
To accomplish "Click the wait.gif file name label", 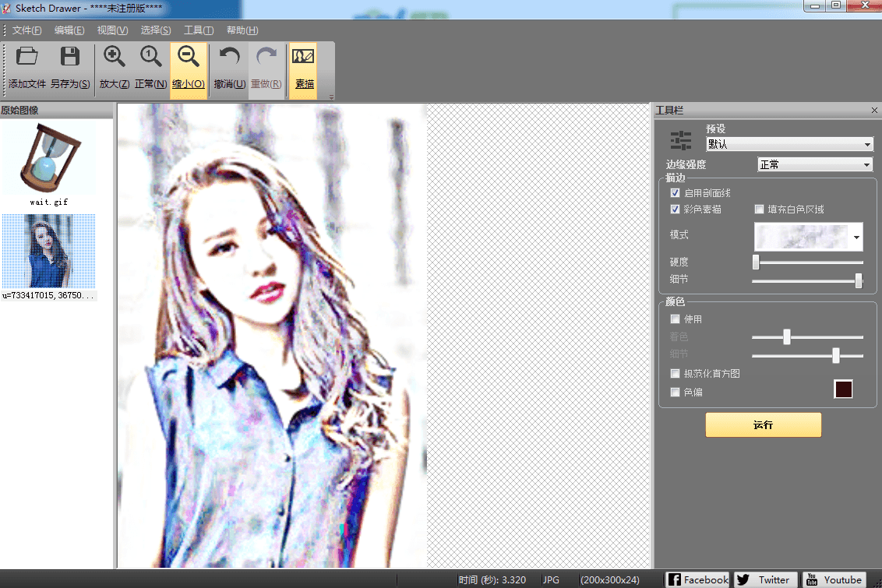I will point(49,202).
